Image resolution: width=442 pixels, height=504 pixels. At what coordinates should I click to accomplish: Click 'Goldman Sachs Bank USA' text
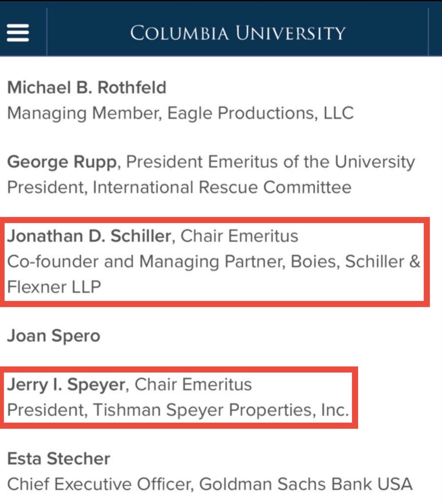pyautogui.click(x=305, y=484)
